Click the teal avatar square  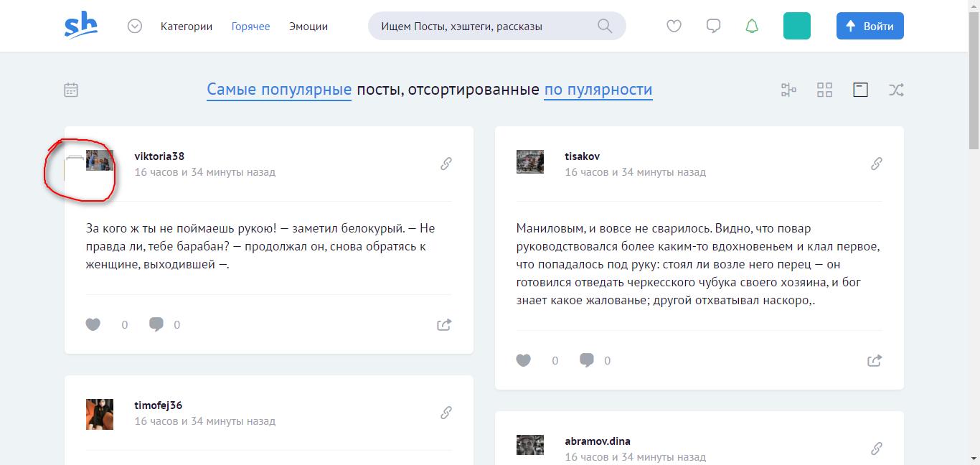point(796,26)
